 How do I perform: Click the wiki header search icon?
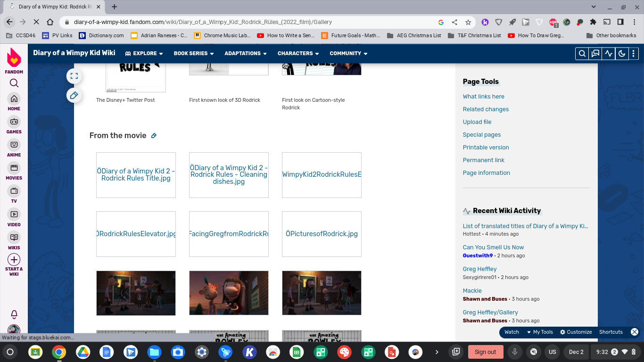[x=582, y=53]
